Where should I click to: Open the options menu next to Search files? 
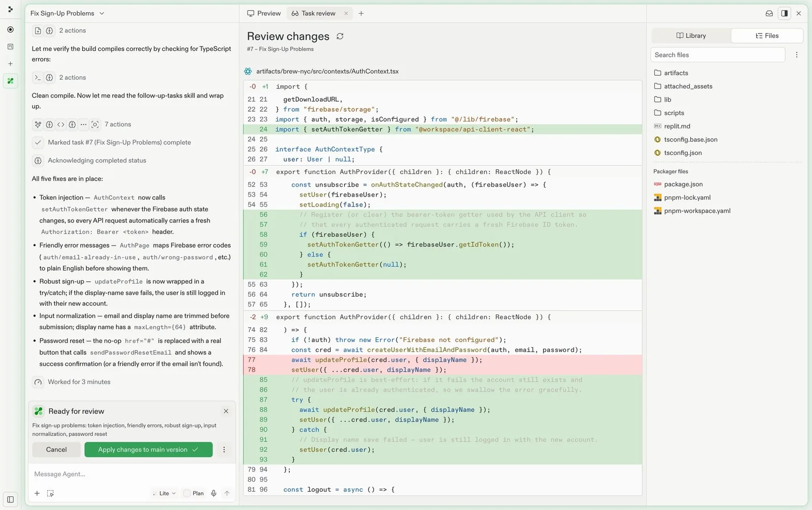(x=797, y=55)
